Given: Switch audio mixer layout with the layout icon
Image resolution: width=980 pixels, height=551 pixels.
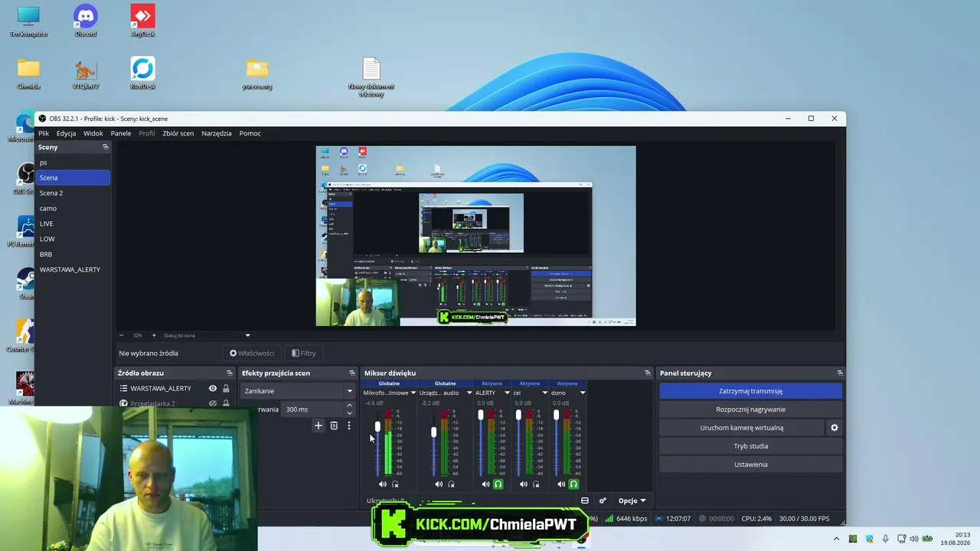Looking at the screenshot, I should [585, 500].
